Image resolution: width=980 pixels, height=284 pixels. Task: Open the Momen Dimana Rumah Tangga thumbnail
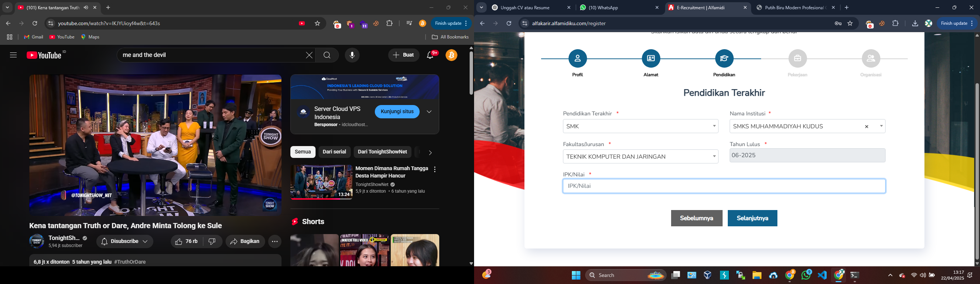click(x=321, y=182)
